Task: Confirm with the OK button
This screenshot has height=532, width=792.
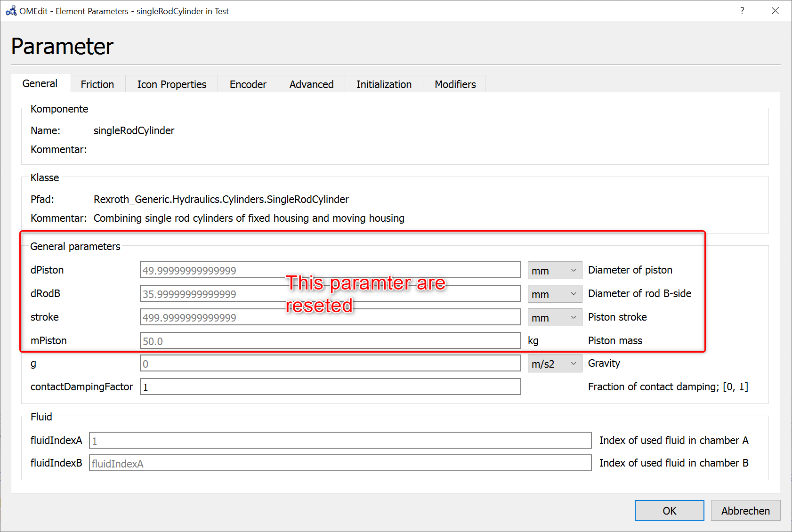Action: [x=670, y=511]
